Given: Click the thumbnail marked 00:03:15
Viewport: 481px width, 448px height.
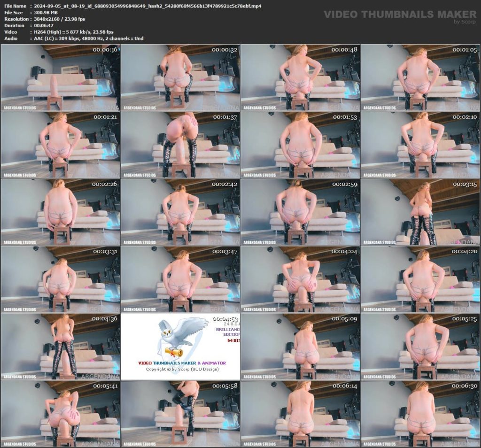Looking at the screenshot, I should (x=420, y=212).
